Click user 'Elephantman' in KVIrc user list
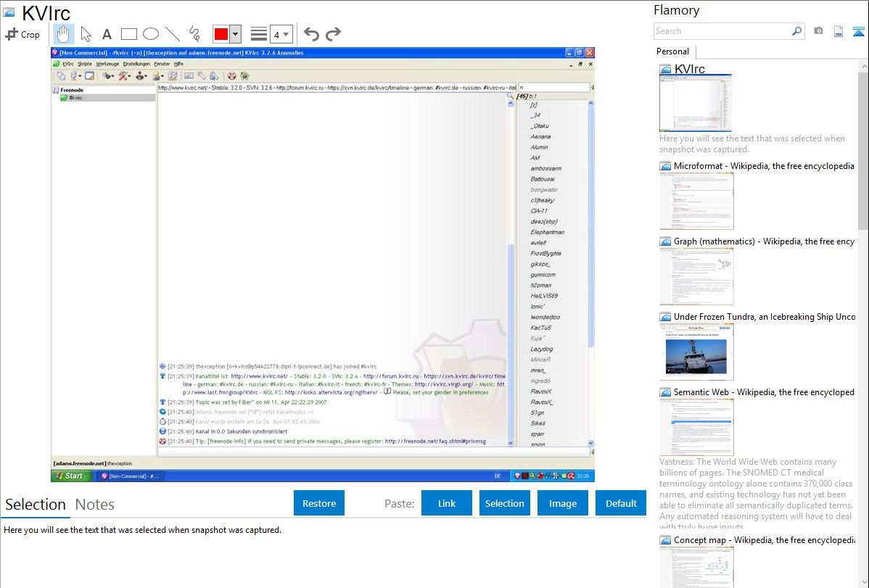 click(547, 232)
